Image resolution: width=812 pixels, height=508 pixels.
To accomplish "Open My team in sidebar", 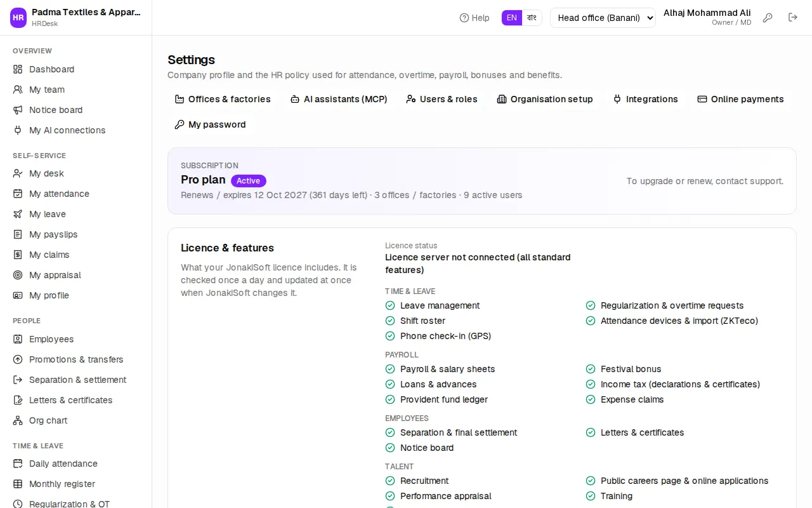I will (x=76, y=90).
